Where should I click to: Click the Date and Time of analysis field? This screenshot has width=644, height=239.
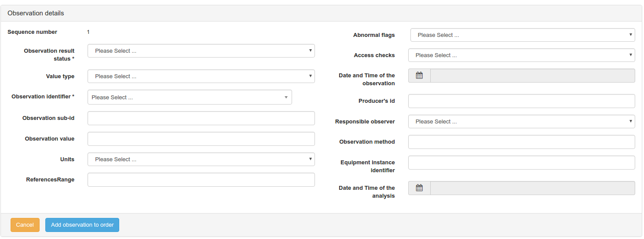[x=532, y=188]
